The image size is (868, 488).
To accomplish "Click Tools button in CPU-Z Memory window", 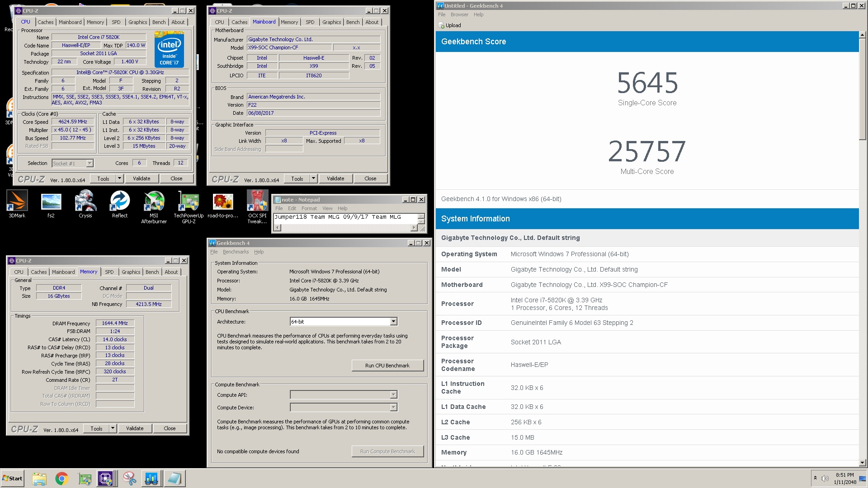I will coord(96,428).
